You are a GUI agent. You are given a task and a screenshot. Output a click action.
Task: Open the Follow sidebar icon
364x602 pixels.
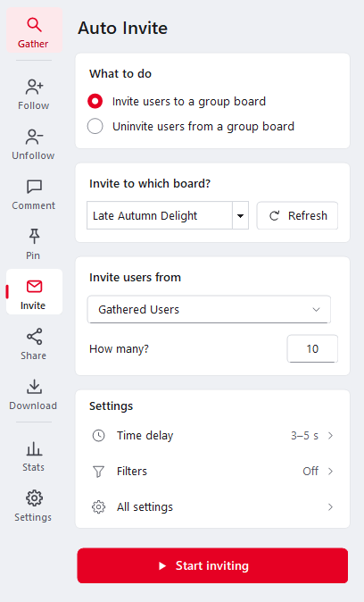(x=34, y=87)
